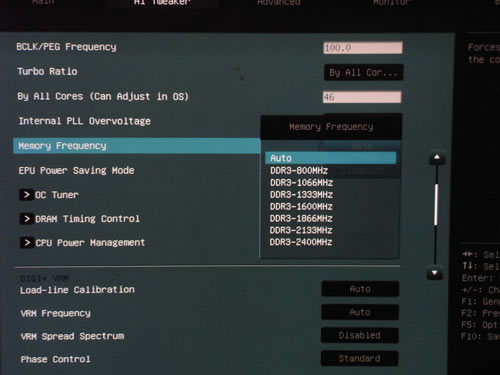Open CPU Power Management arrow icon
Image resolution: width=500 pixels, height=375 pixels.
click(27, 243)
